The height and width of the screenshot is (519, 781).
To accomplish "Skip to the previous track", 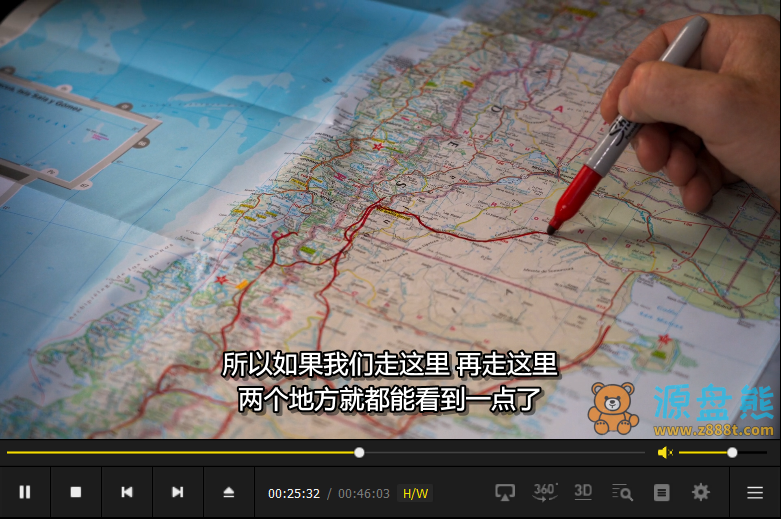I will tap(127, 492).
